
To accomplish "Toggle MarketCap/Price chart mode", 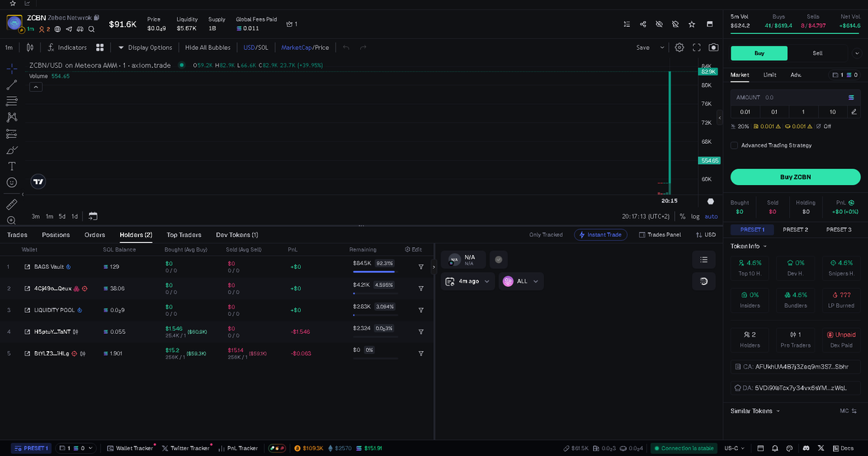I will pyautogui.click(x=305, y=48).
